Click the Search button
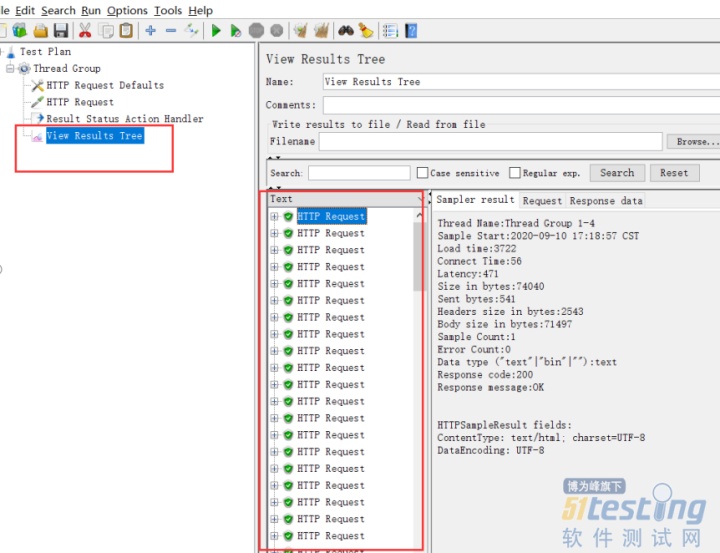 coord(617,173)
